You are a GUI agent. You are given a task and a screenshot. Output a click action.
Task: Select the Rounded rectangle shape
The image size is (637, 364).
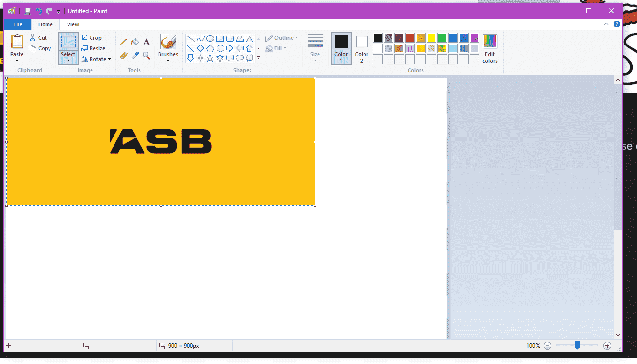pos(230,39)
